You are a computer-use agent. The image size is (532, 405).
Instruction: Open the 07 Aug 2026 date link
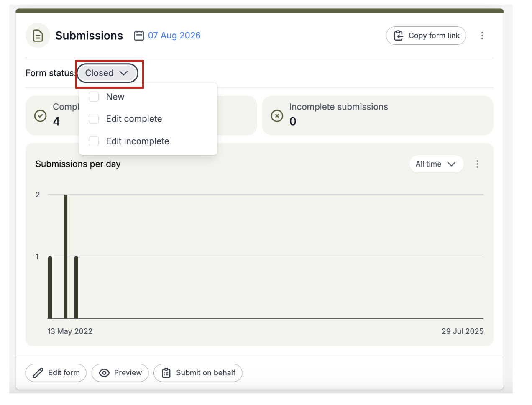coord(174,36)
